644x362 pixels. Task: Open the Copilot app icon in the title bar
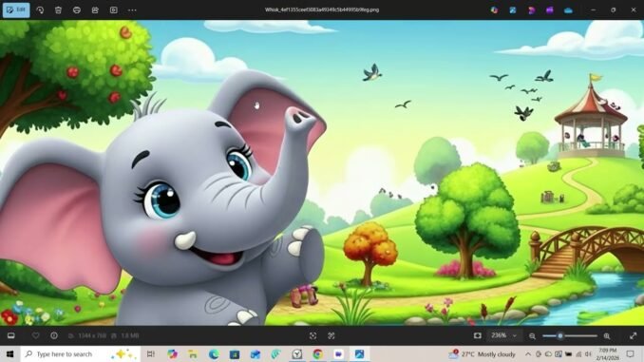pyautogui.click(x=495, y=10)
